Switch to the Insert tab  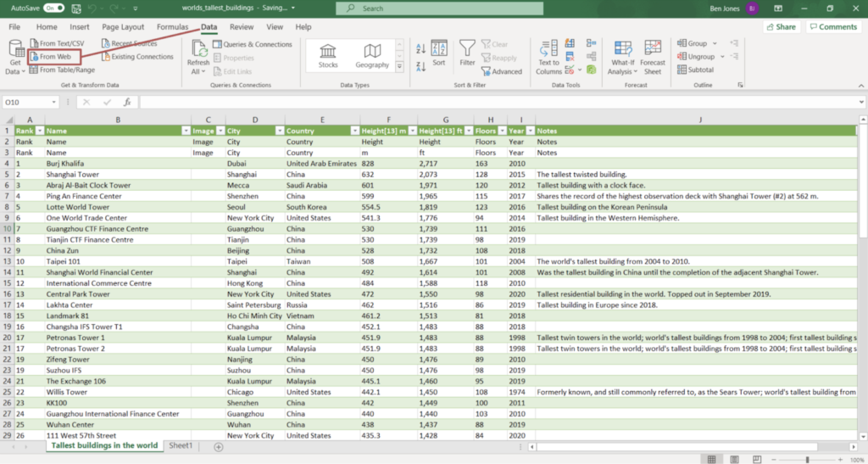80,26
